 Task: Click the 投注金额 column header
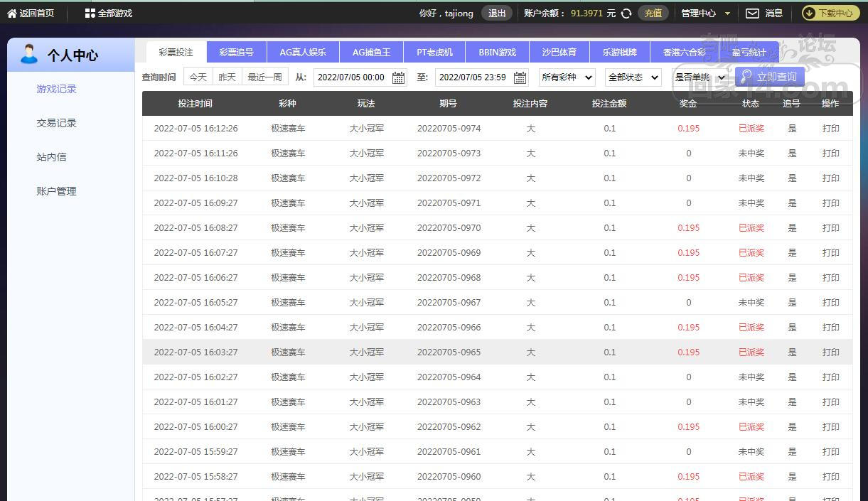point(609,103)
